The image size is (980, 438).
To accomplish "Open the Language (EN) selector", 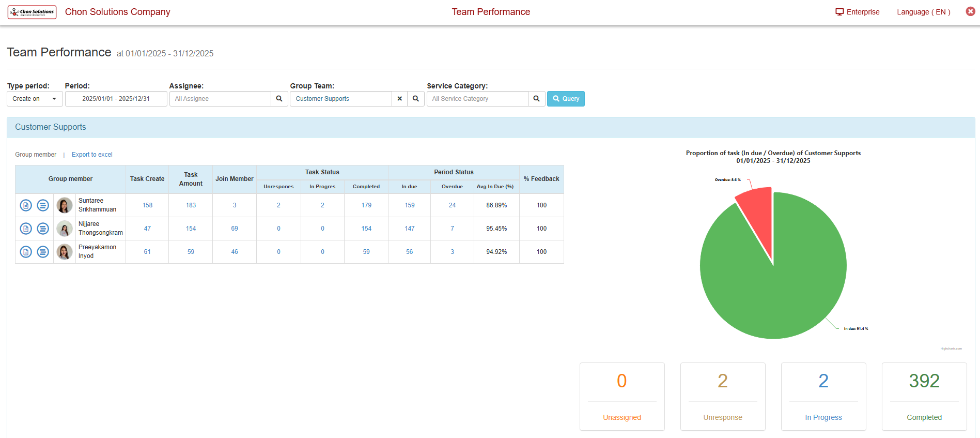I will 923,12.
